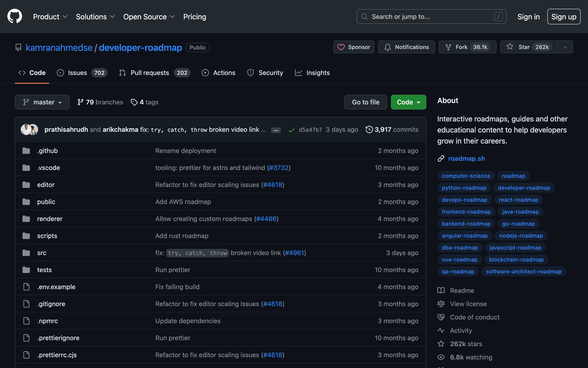The width and height of the screenshot is (588, 368).
Task: View the 4 tags
Action: [x=144, y=102]
